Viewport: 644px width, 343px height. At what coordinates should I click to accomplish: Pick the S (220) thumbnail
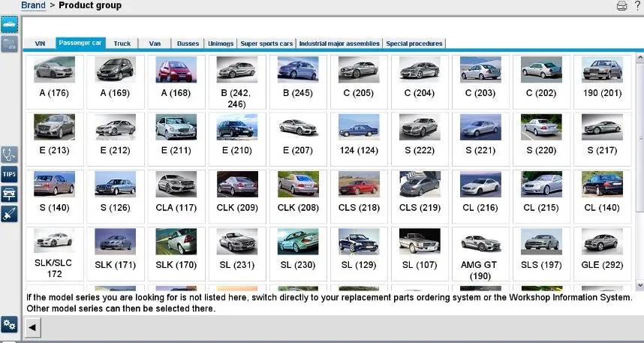click(541, 127)
